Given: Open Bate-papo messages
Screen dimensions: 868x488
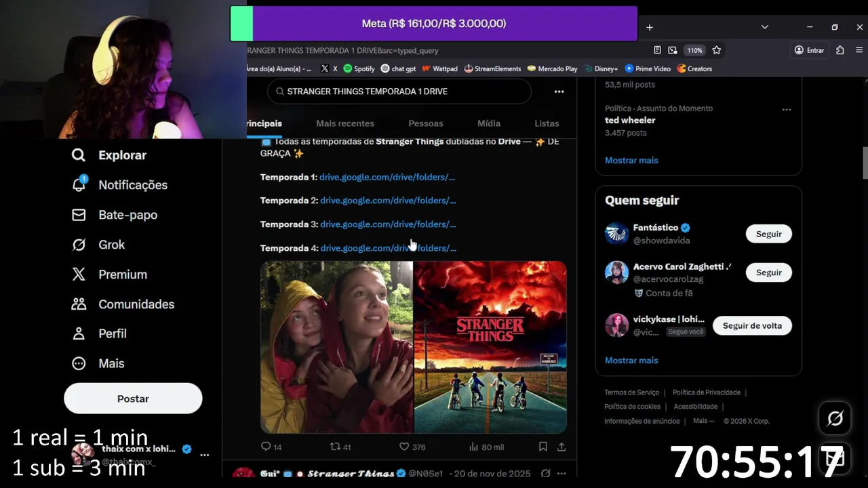Looking at the screenshot, I should click(114, 215).
